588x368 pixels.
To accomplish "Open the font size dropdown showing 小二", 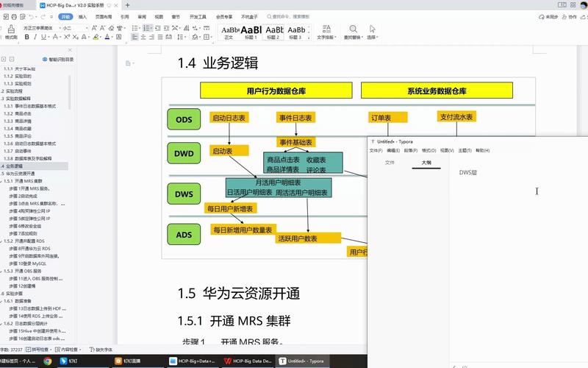I will [x=87, y=28].
